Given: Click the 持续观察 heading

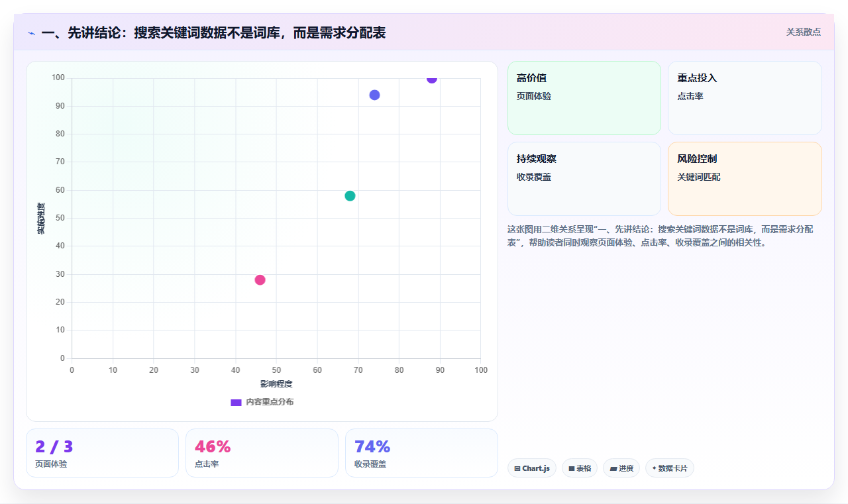Looking at the screenshot, I should pyautogui.click(x=537, y=159).
